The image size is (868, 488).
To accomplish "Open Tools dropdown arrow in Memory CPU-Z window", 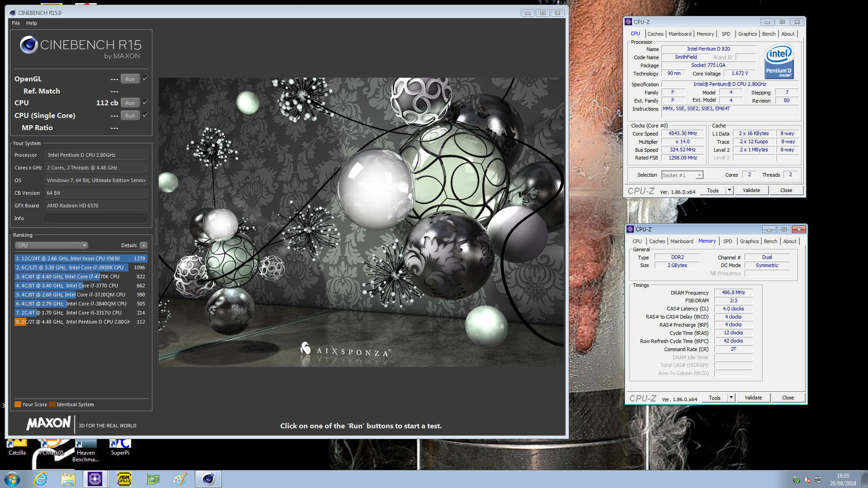I will [x=731, y=398].
